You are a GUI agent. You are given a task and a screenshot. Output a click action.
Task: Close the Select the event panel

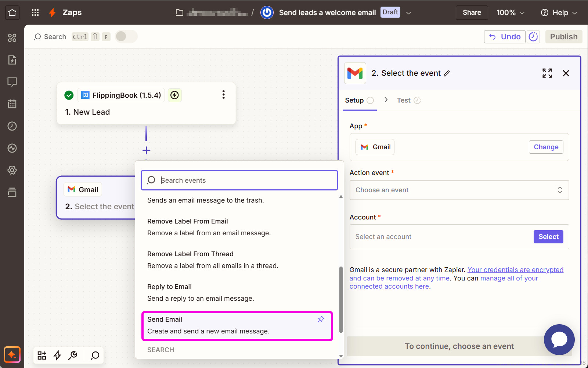coord(566,73)
